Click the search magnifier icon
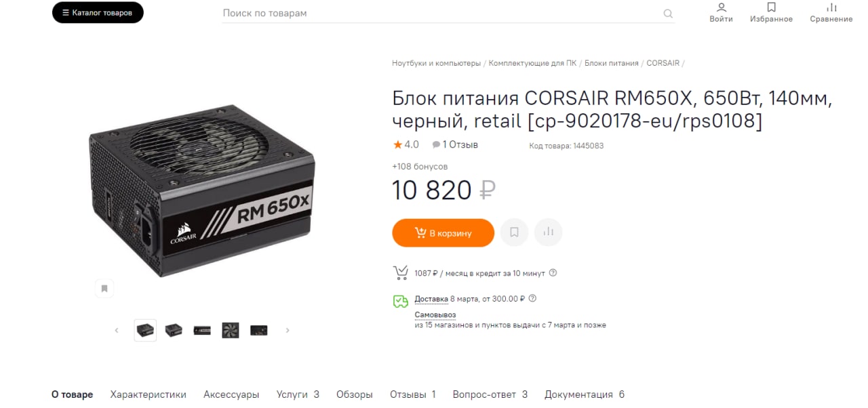This screenshot has height=408, width=868. [x=668, y=14]
